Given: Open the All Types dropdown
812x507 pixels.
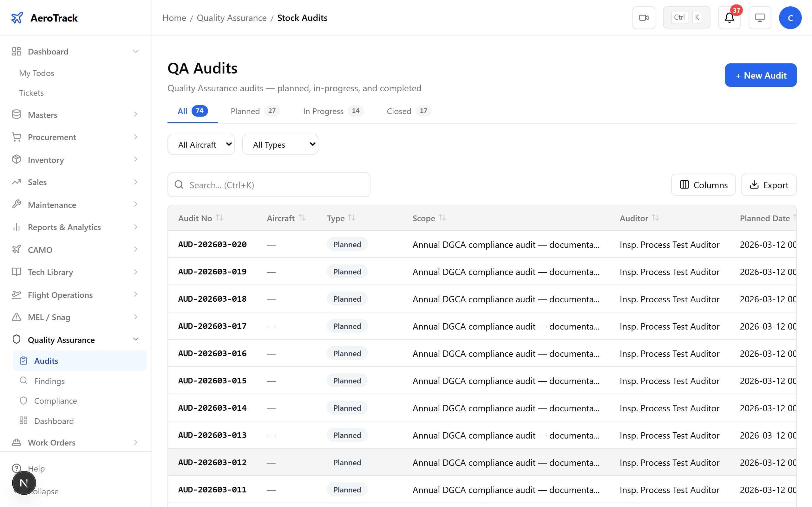Looking at the screenshot, I should click(280, 144).
